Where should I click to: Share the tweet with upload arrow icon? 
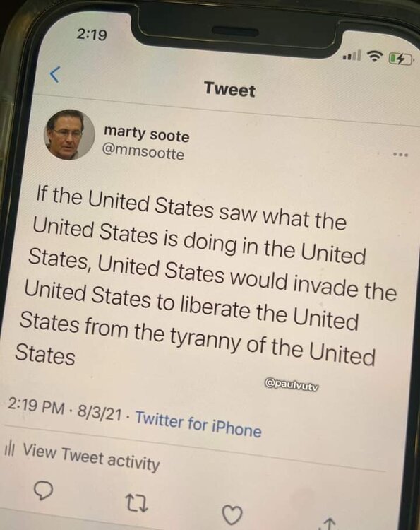point(329,523)
